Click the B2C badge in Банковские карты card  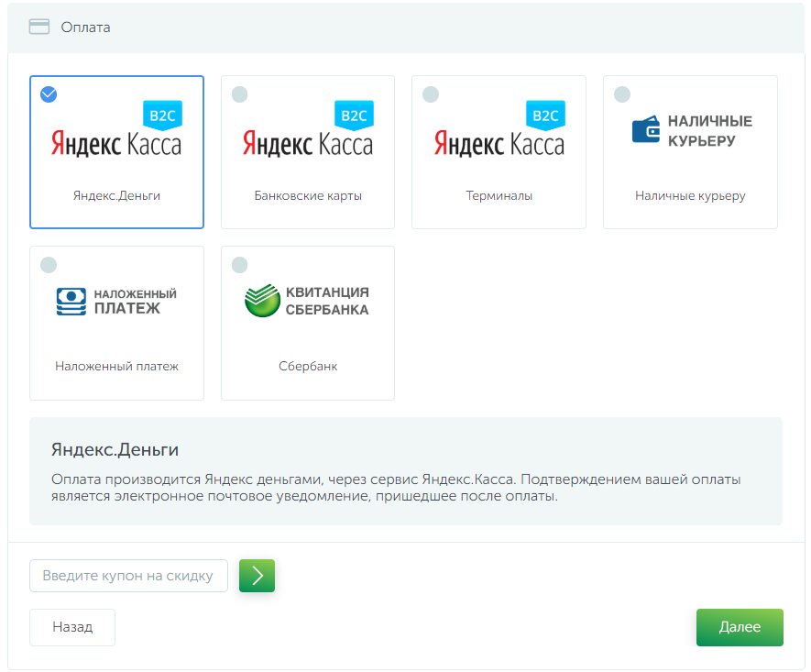[354, 115]
